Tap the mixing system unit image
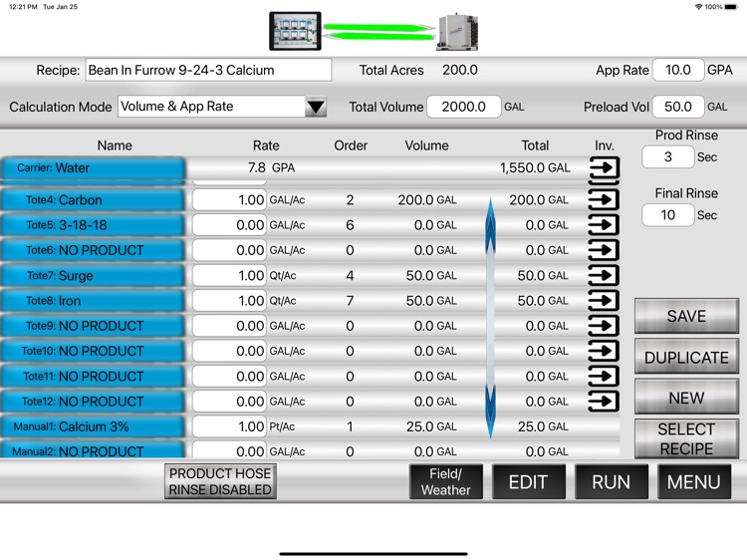Viewport: 747px width, 560px height. [457, 32]
